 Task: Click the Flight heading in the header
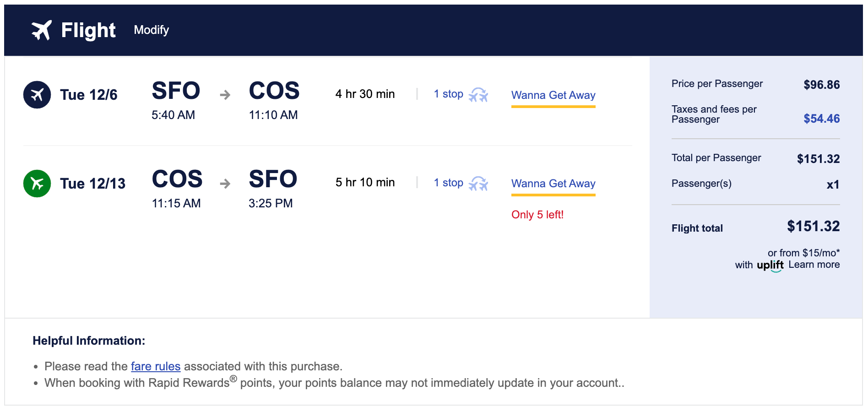click(88, 30)
